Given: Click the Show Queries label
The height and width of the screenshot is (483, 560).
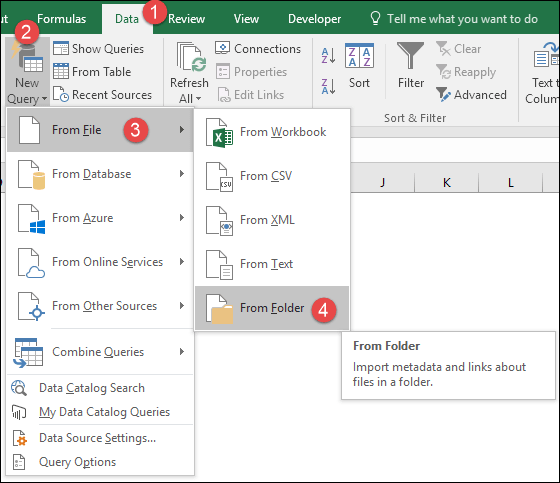Looking at the screenshot, I should coord(108,49).
